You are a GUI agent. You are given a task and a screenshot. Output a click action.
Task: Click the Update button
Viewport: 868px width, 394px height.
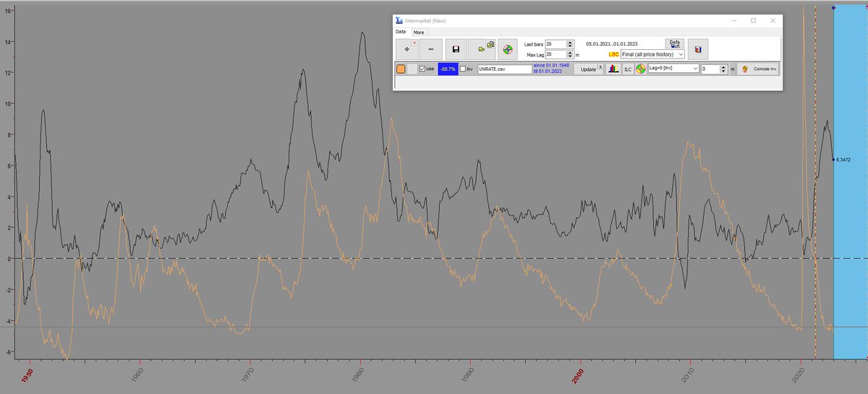click(589, 69)
